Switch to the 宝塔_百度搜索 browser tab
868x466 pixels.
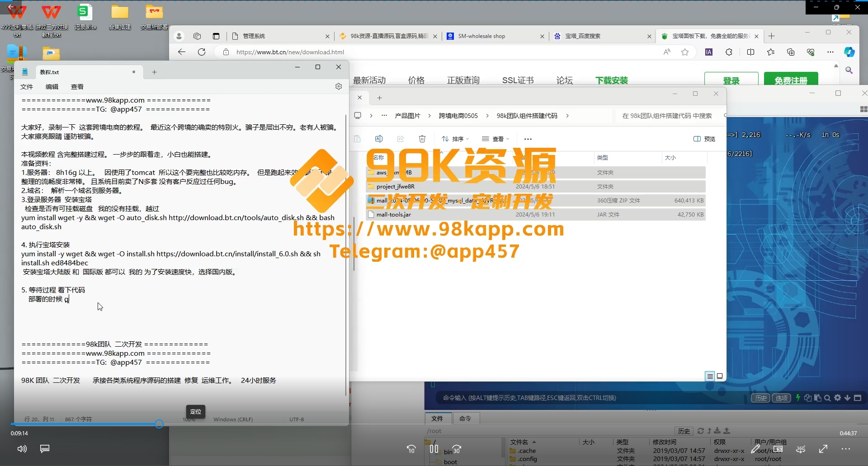click(603, 36)
